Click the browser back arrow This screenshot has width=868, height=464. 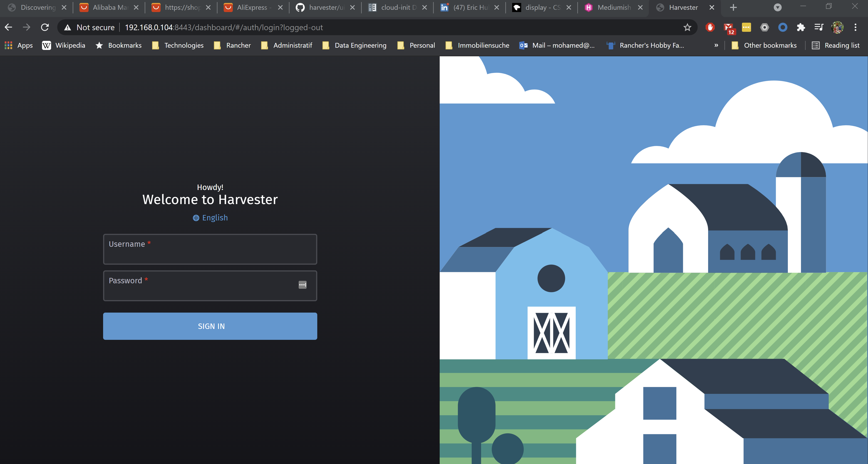pos(8,27)
